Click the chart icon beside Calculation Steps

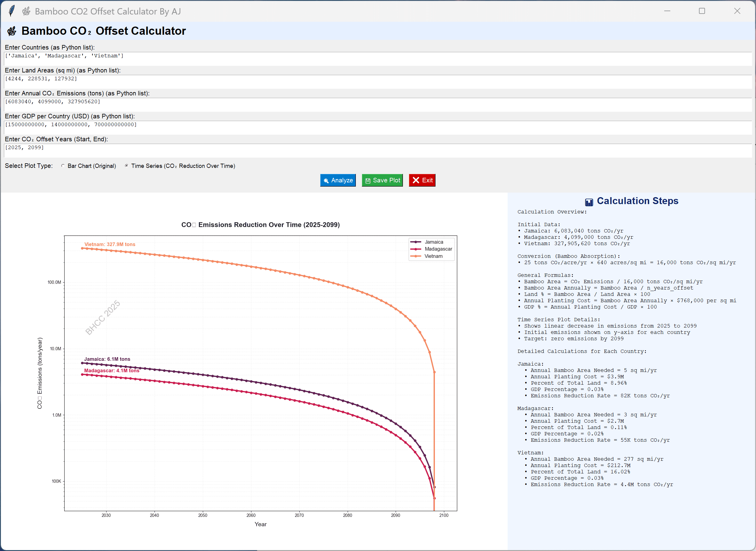589,202
